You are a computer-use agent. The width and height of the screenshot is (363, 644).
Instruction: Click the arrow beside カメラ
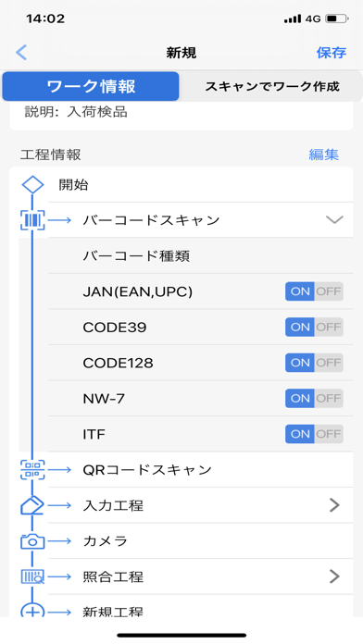point(59,541)
